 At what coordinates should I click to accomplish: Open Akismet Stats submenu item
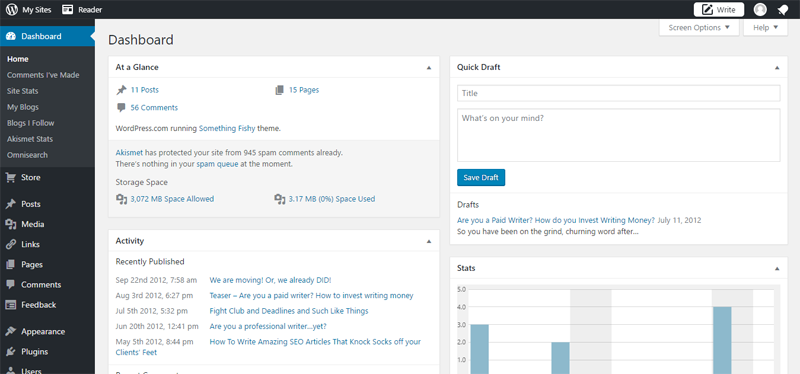click(30, 139)
